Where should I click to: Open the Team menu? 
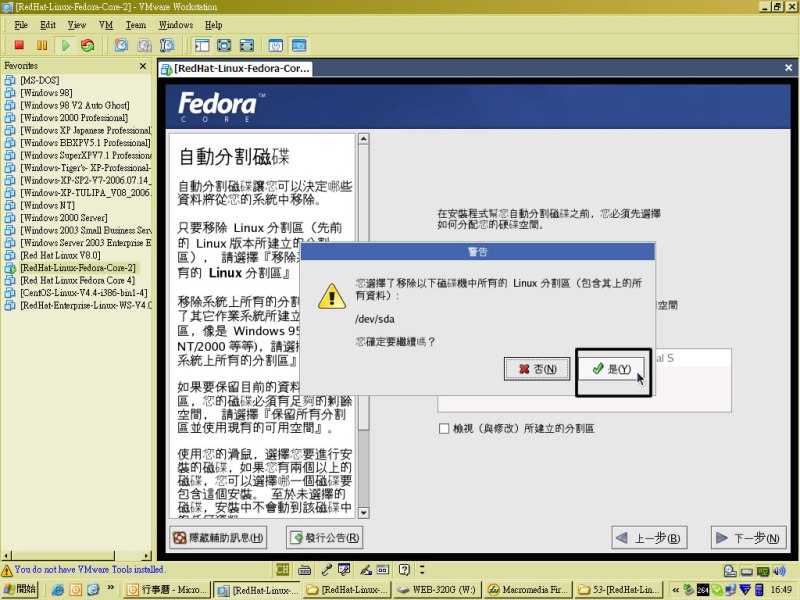pyautogui.click(x=136, y=24)
